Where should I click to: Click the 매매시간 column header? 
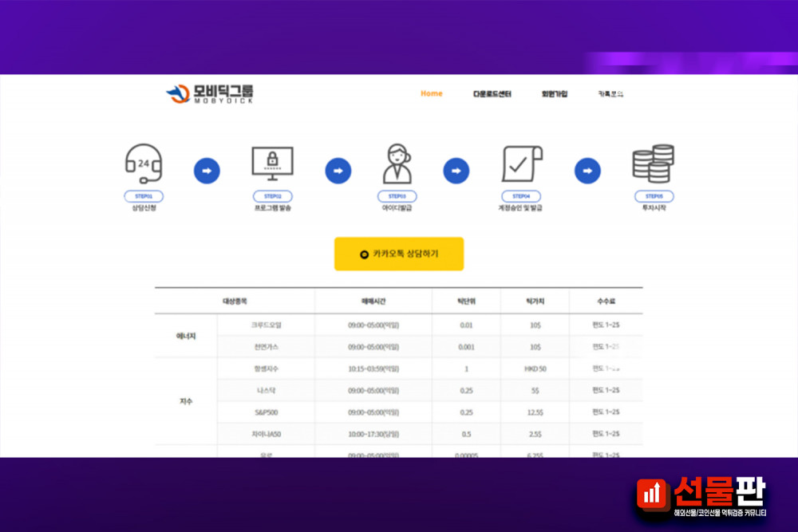click(373, 301)
